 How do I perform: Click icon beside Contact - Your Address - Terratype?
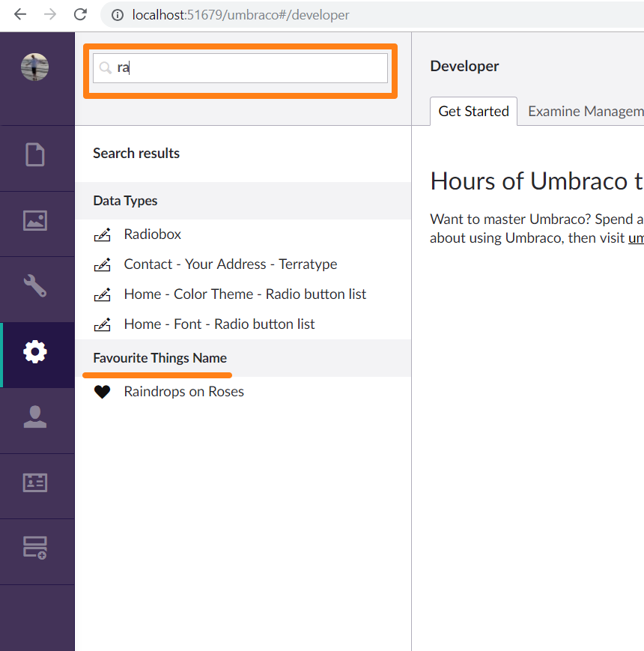[x=102, y=264]
